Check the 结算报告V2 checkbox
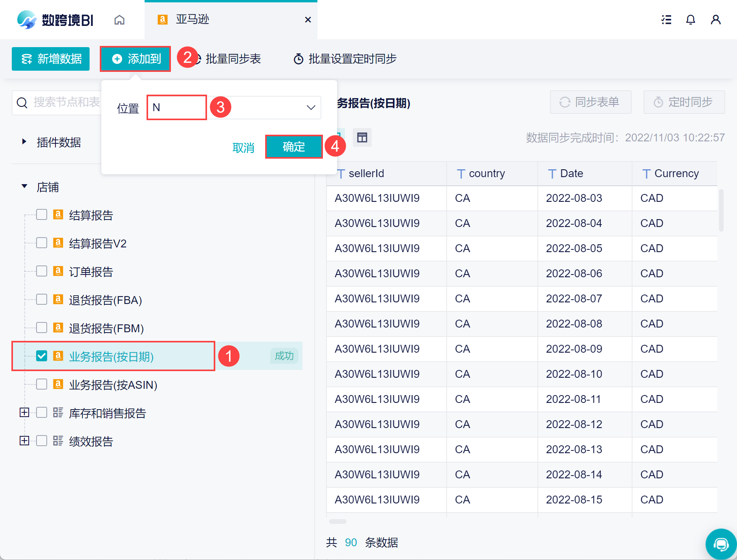This screenshot has height=560, width=737. point(42,243)
